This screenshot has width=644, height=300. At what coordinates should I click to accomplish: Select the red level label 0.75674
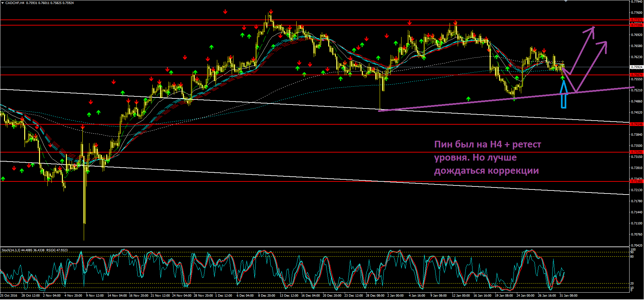637,75
